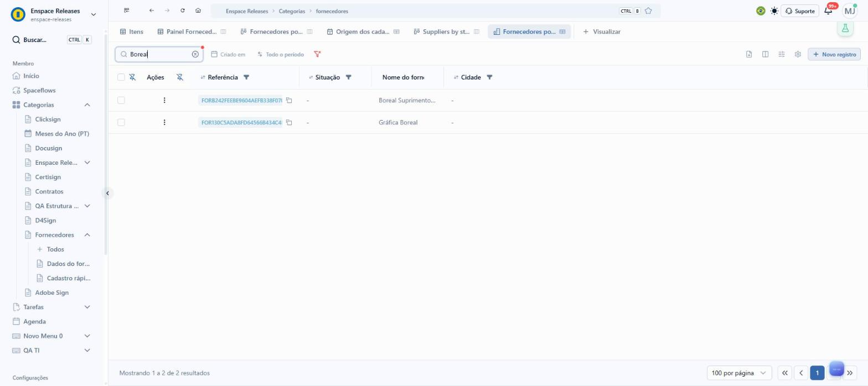The image size is (868, 386).
Task: Clear the Boreal search text
Action: click(195, 54)
